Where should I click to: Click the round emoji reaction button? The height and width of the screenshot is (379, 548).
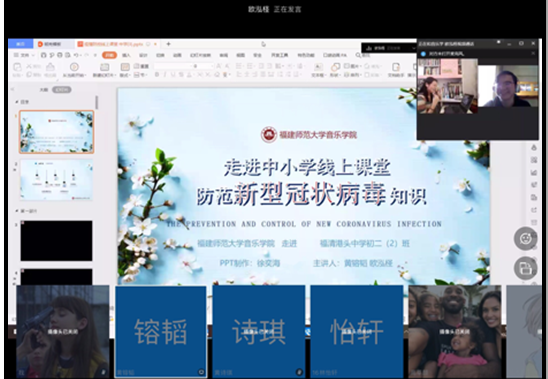tap(525, 238)
